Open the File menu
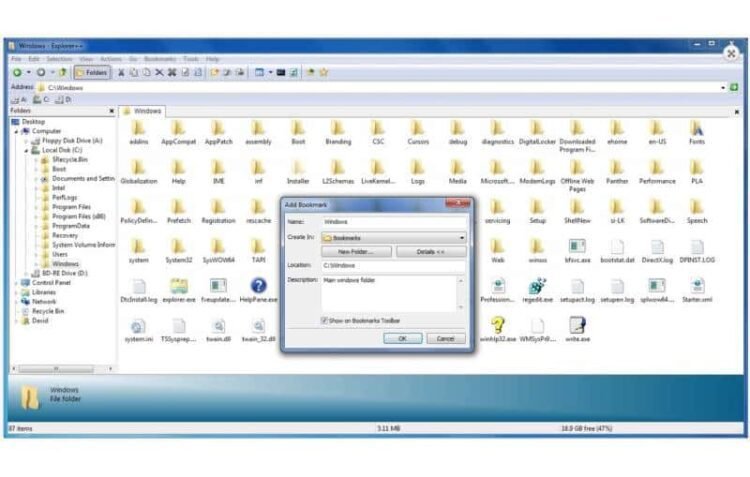Screen dimensions: 750x477 coord(16,59)
